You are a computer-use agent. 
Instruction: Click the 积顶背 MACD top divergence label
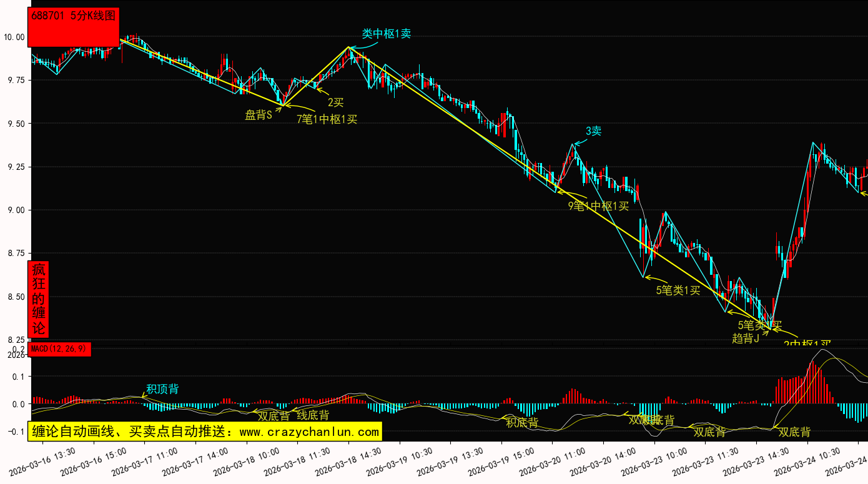(x=162, y=389)
